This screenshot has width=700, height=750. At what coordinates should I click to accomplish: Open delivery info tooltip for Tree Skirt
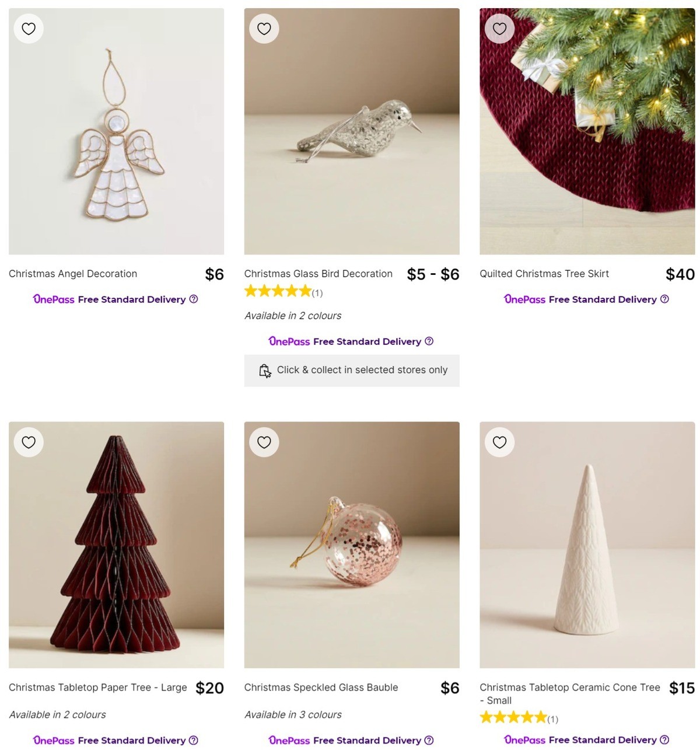coord(664,299)
